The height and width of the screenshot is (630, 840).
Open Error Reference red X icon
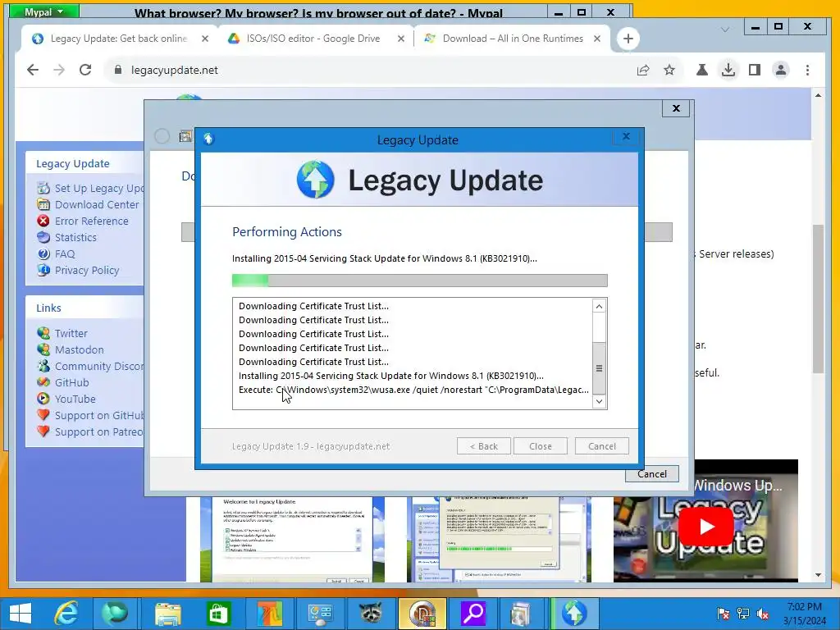click(x=43, y=221)
